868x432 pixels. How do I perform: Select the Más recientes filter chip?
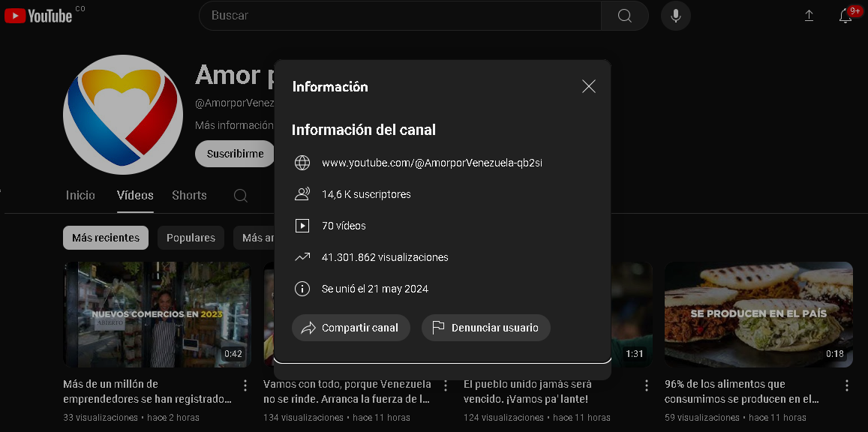106,238
